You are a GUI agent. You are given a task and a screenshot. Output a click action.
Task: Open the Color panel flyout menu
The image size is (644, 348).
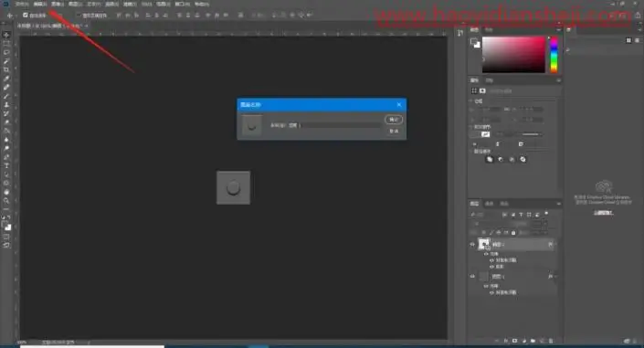pyautogui.click(x=558, y=30)
